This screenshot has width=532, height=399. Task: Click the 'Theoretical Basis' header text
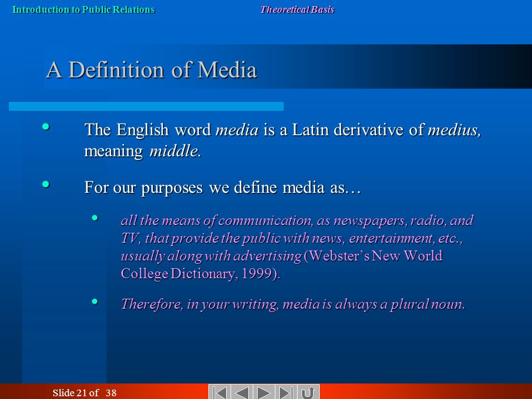(x=297, y=9)
